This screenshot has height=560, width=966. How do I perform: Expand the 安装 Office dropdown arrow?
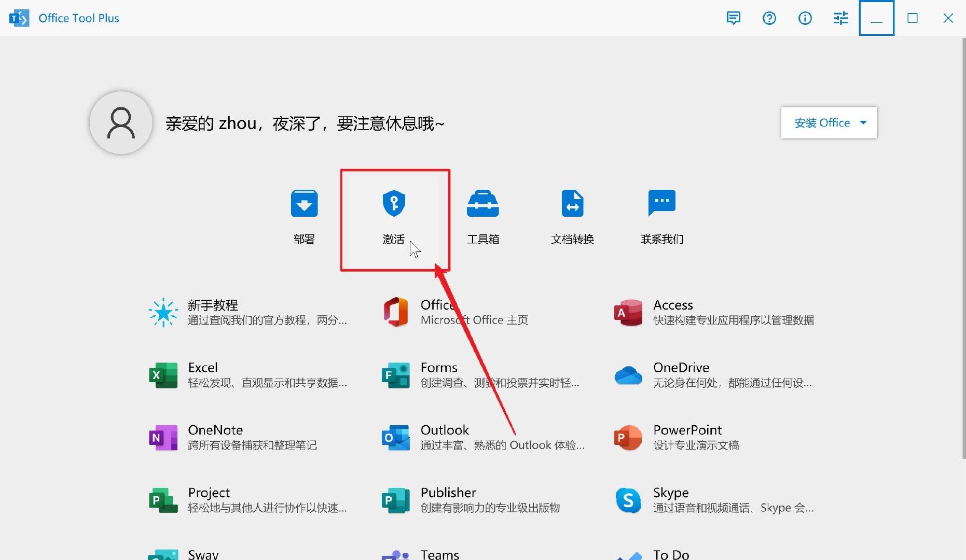(863, 123)
